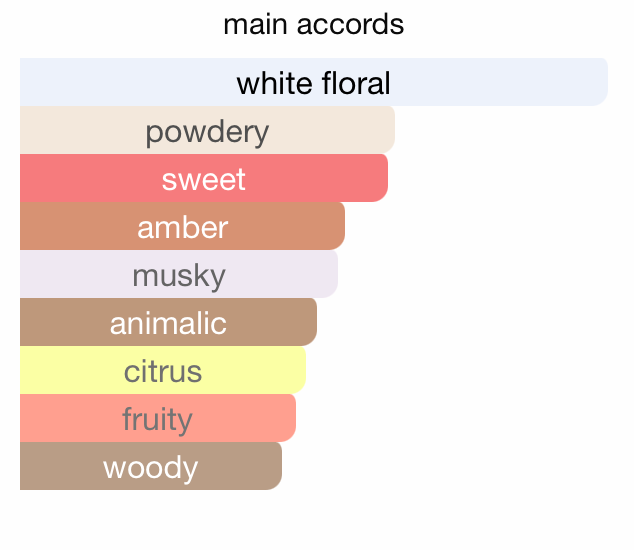Pick the citrus accord bar
The height and width of the screenshot is (550, 634).
(x=163, y=370)
